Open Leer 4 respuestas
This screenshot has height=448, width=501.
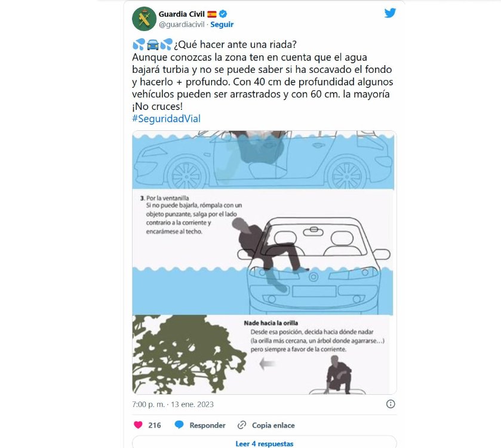point(265,444)
